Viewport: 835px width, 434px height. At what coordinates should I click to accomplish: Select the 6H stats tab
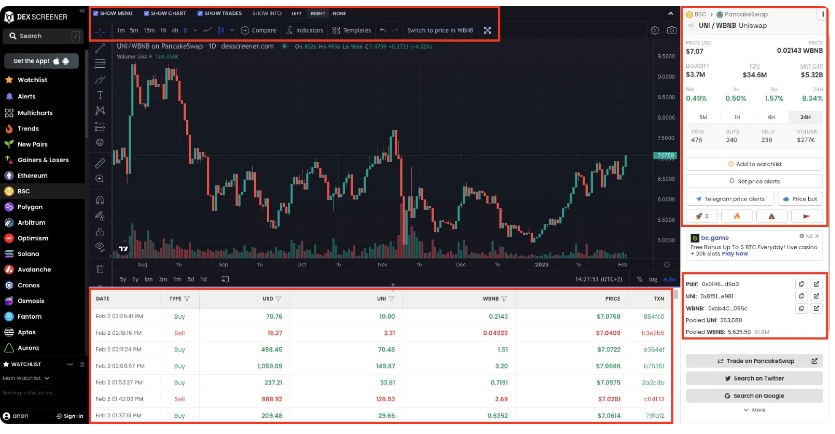pos(771,117)
